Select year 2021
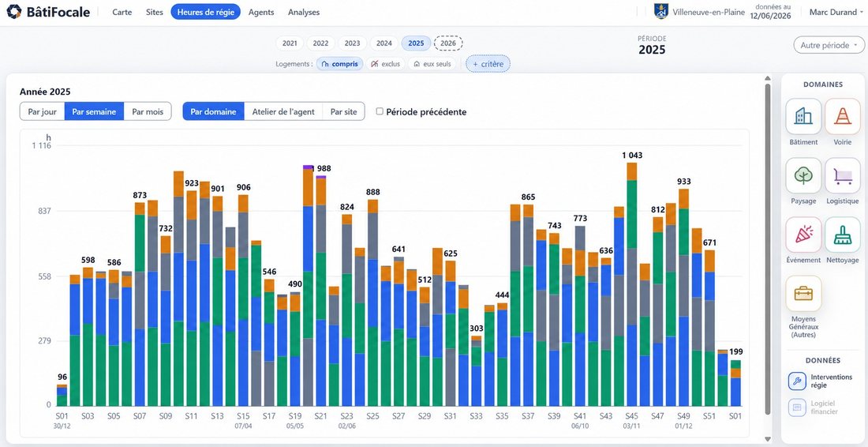This screenshot has height=447, width=868. click(290, 43)
